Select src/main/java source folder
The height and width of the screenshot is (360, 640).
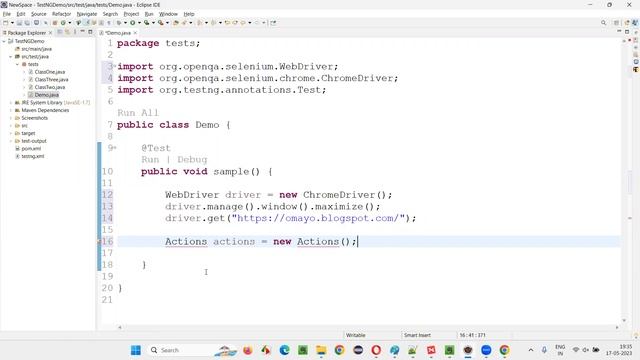[36, 49]
